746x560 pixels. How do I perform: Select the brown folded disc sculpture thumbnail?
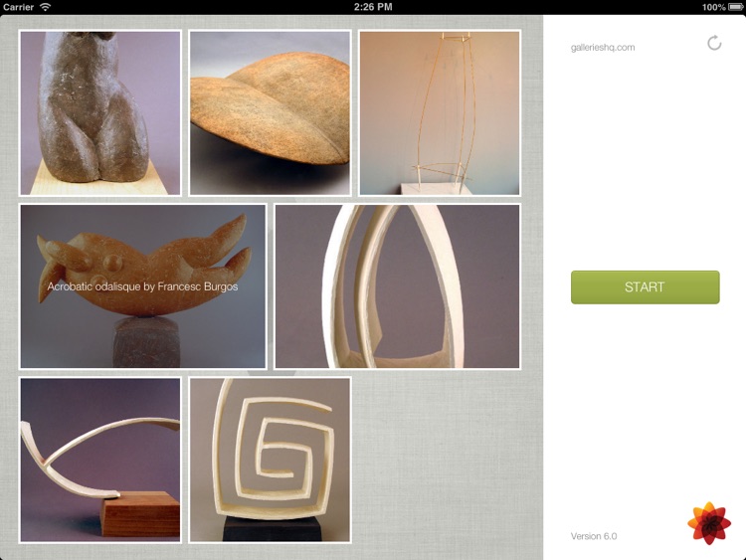coord(270,112)
